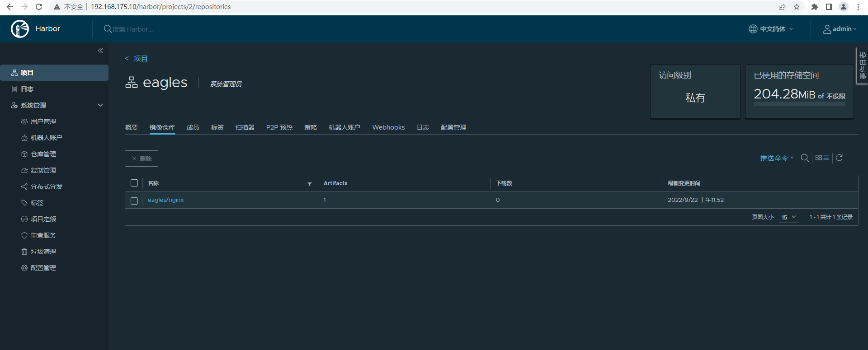Click the Harbor logo icon
Image resolution: width=868 pixels, height=350 pixels.
click(x=20, y=29)
